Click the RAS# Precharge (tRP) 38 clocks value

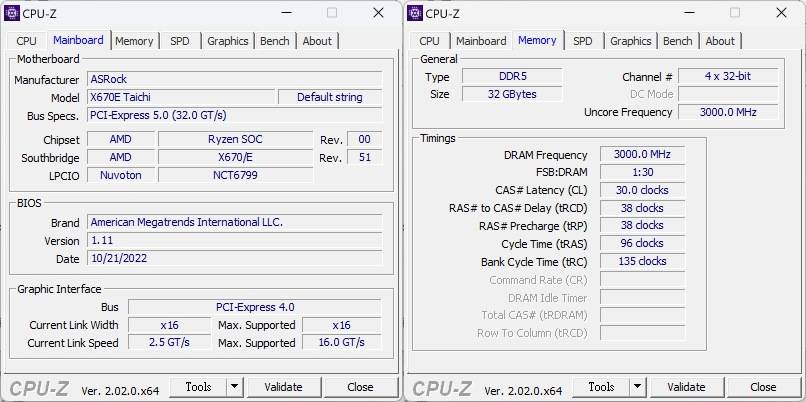642,226
